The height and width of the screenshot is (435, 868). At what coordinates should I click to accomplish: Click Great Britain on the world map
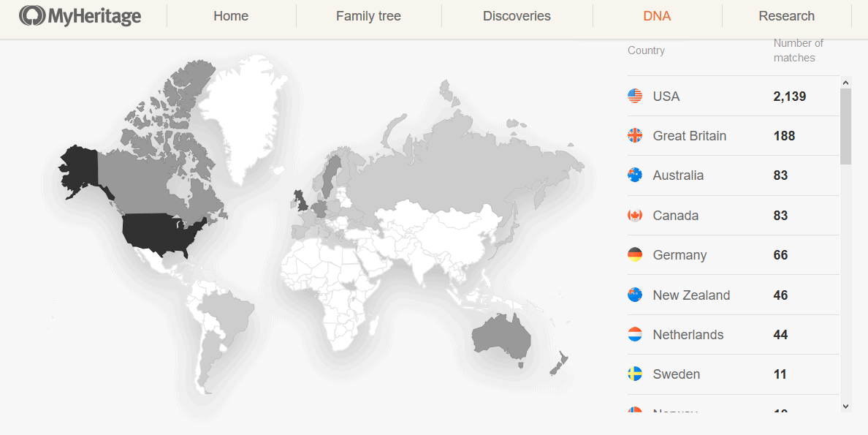300,200
